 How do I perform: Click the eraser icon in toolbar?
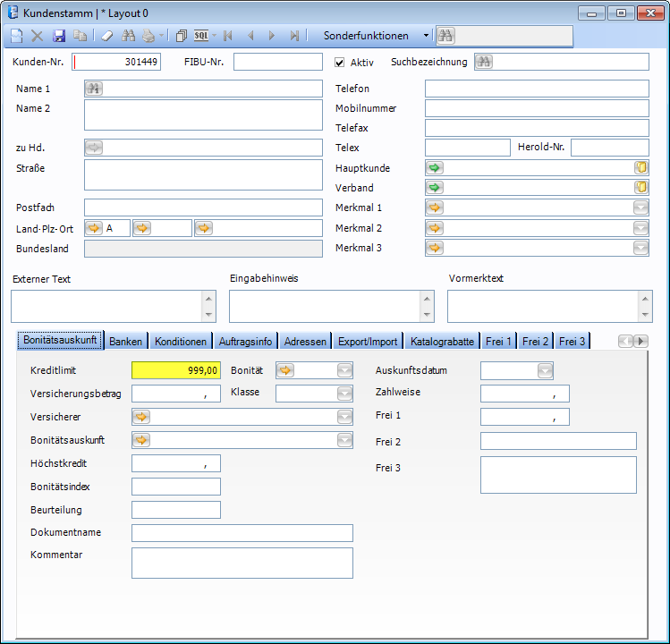106,36
